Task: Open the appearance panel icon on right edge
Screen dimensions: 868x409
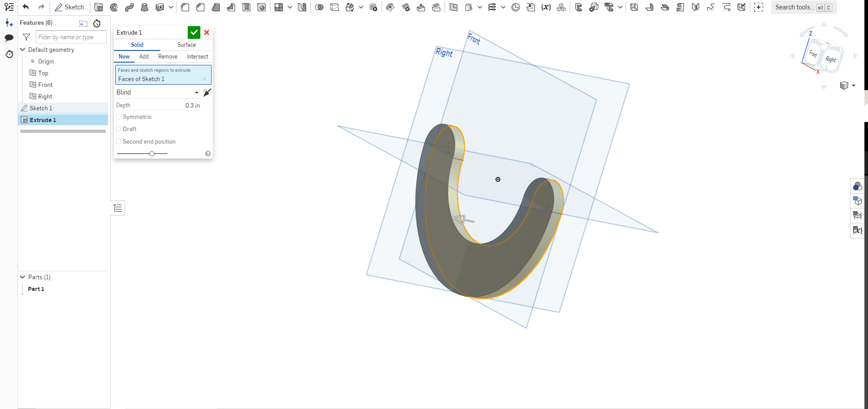Action: 857,186
